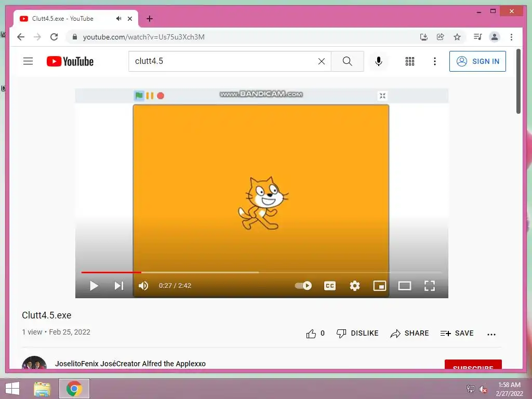532x399 pixels.
Task: Switch to theater mode
Action: [404, 286]
